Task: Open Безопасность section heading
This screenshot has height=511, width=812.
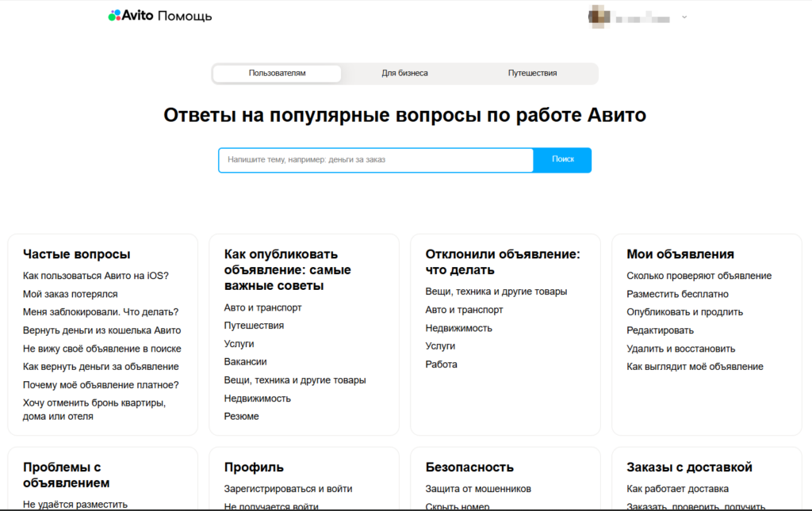Action: 469,467
